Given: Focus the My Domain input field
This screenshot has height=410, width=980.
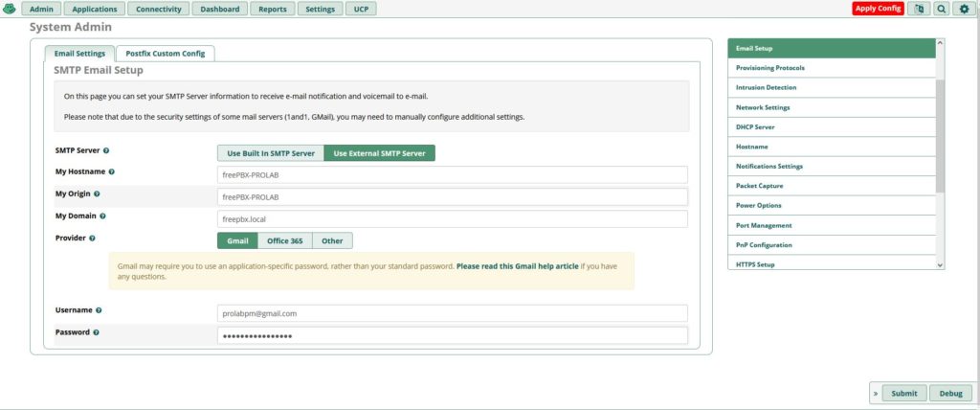Looking at the screenshot, I should [453, 219].
